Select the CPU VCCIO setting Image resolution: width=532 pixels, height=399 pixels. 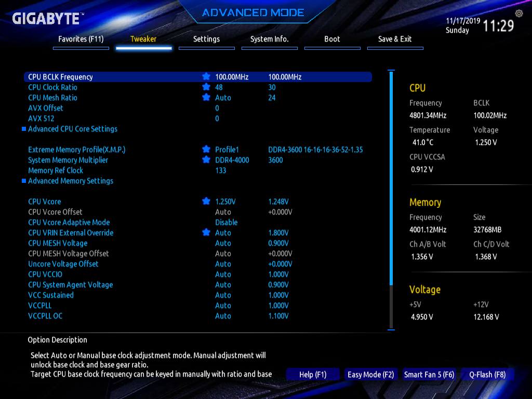point(198,274)
